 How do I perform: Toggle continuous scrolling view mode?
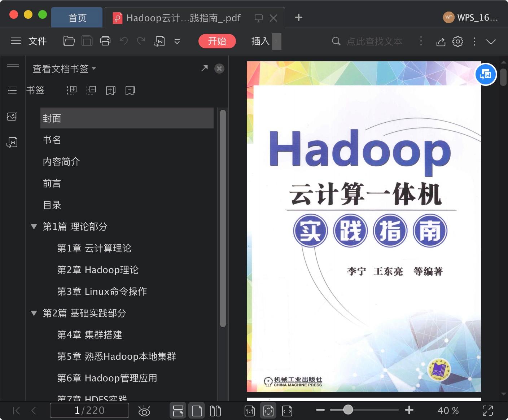[x=178, y=411]
